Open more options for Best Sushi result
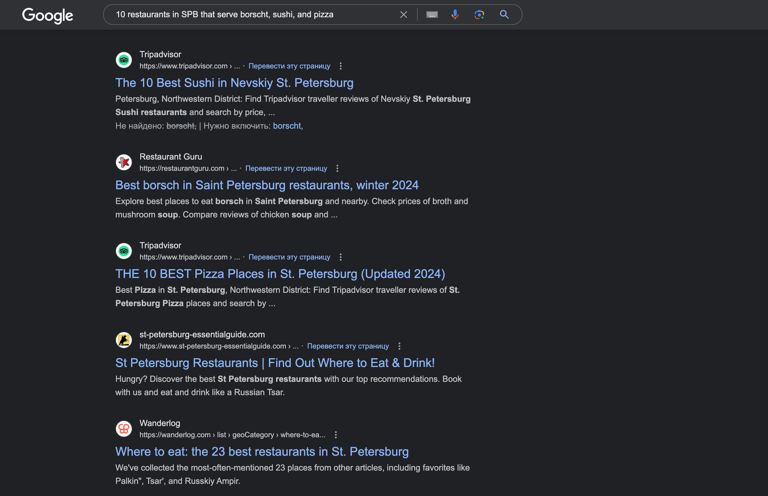This screenshot has width=768, height=496. point(341,66)
